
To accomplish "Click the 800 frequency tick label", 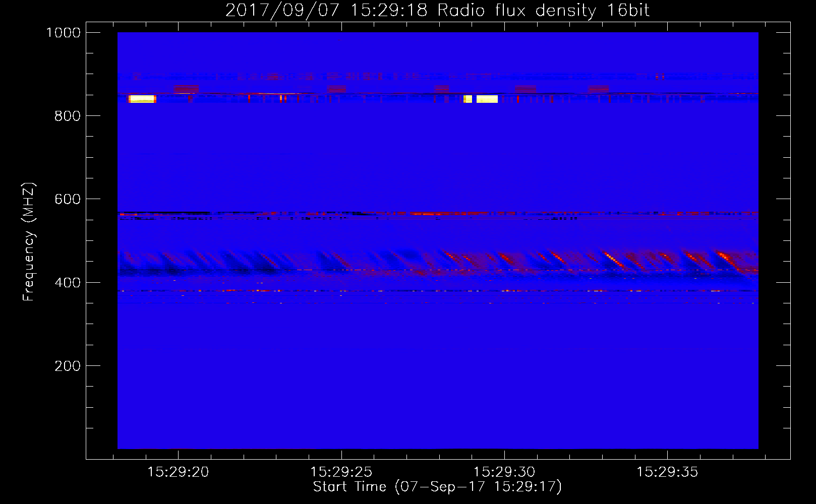I will coord(68,116).
